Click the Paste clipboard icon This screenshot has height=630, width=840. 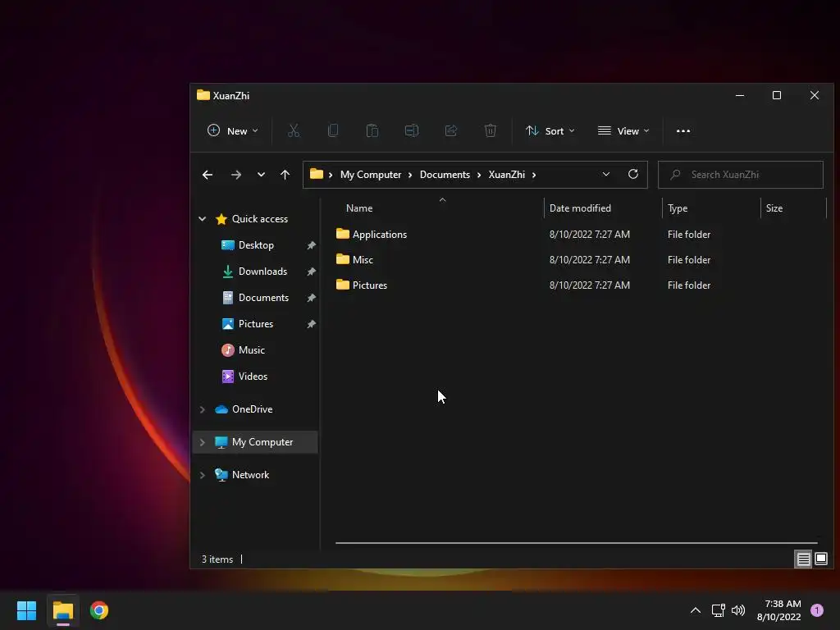pyautogui.click(x=372, y=130)
